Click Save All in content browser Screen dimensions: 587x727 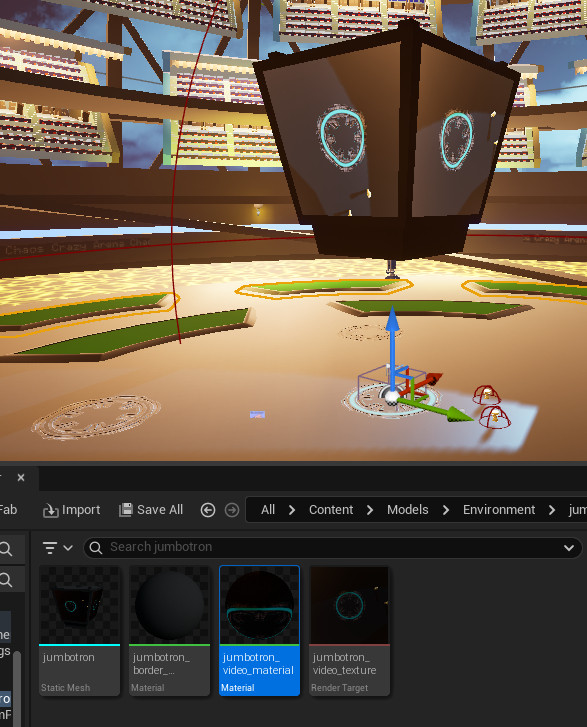tap(151, 510)
